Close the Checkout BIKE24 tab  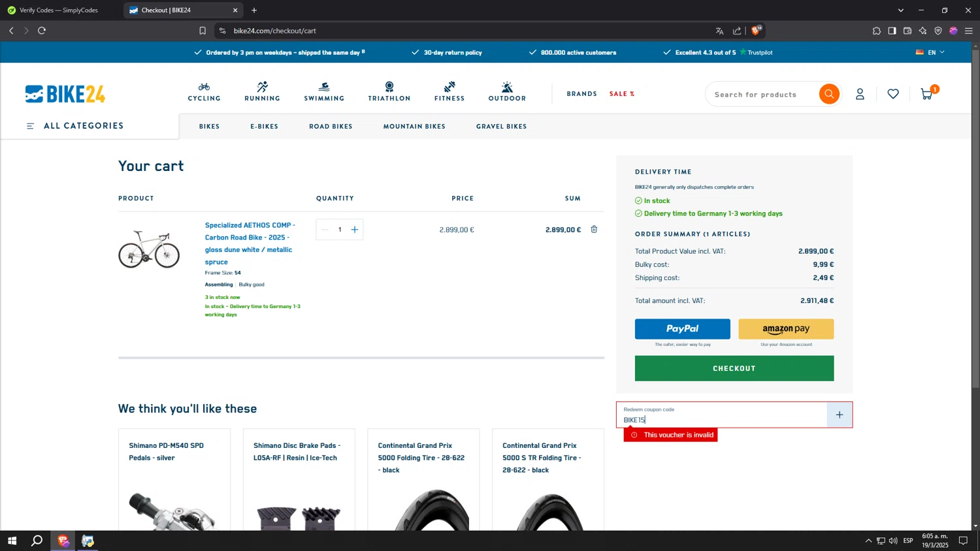point(235,10)
